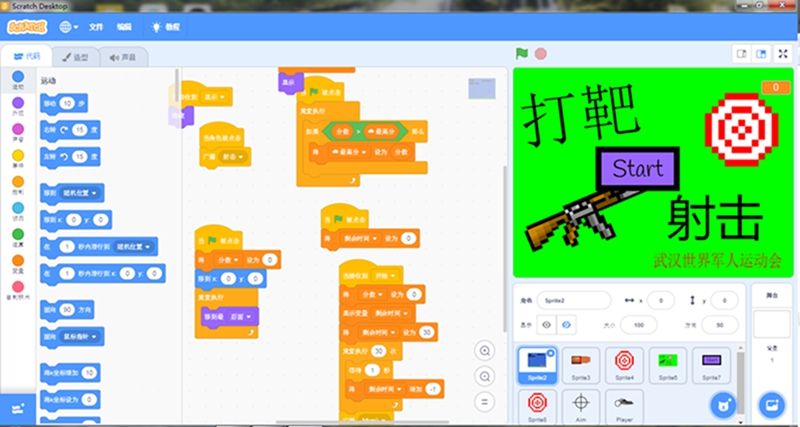800x427 pixels.
Task: Select the magenta Sound category circle
Action: click(x=18, y=129)
